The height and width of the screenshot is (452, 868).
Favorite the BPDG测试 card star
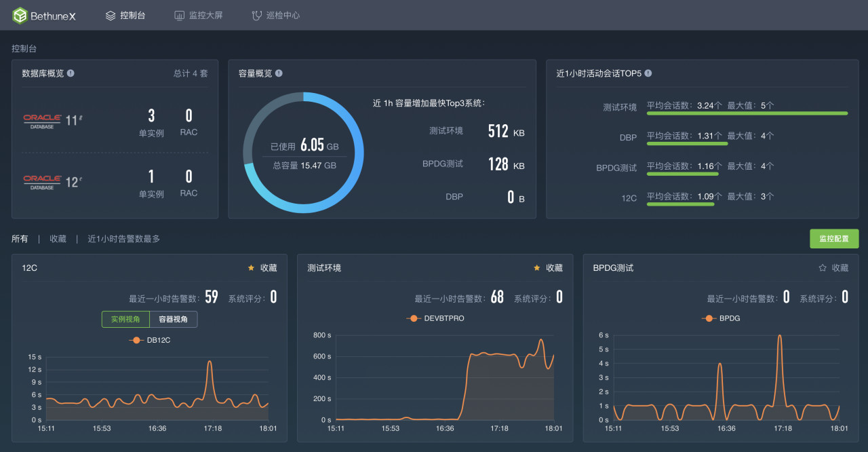coord(822,268)
